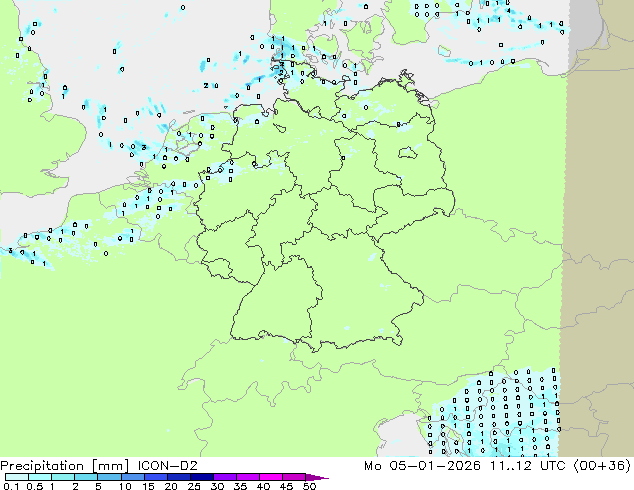Click legend value label '0.1'
This screenshot has width=634, height=490.
[x=11, y=486]
